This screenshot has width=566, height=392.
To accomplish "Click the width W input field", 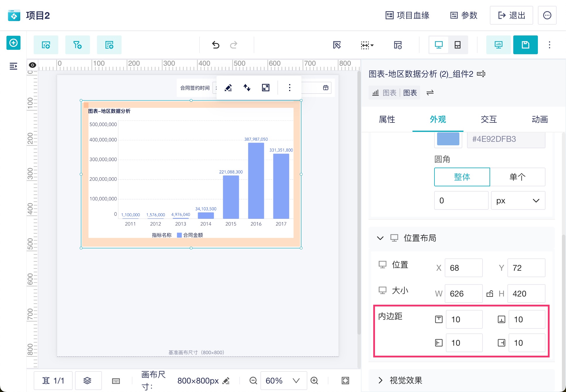I will 463,294.
